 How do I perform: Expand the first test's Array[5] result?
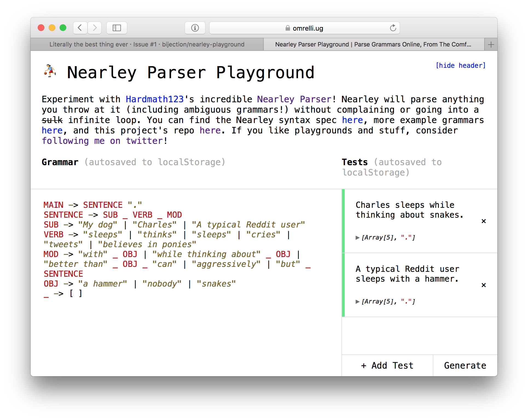click(x=357, y=238)
